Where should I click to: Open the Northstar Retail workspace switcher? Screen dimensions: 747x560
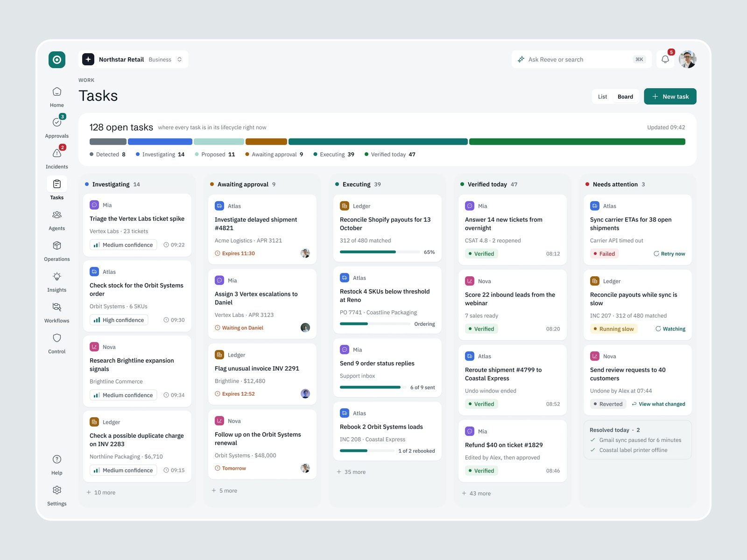134,59
